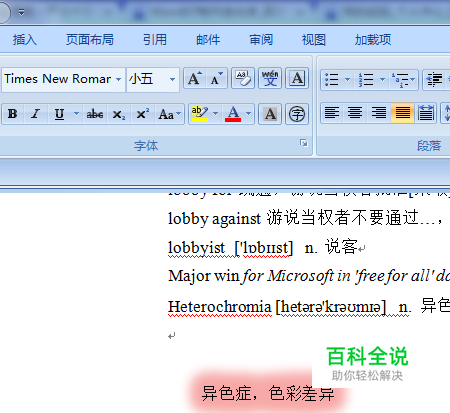Switch to the 引用 tab
This screenshot has width=450, height=413.
pos(155,40)
